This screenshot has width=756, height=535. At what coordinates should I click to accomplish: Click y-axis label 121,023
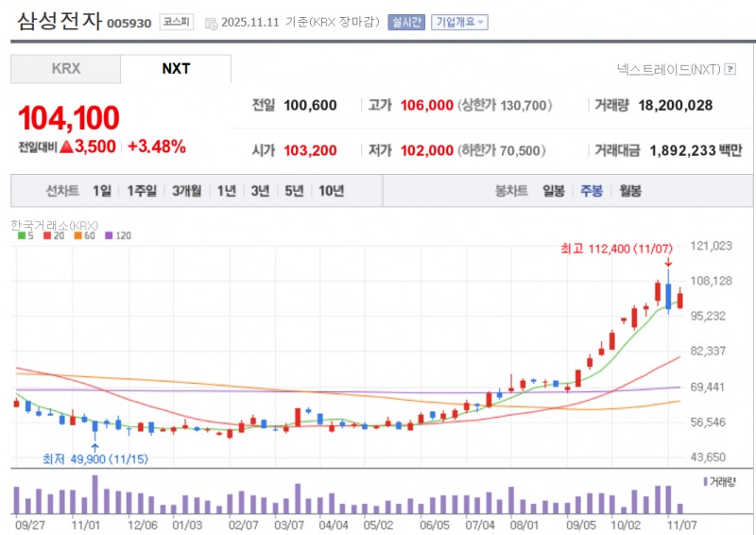[711, 246]
